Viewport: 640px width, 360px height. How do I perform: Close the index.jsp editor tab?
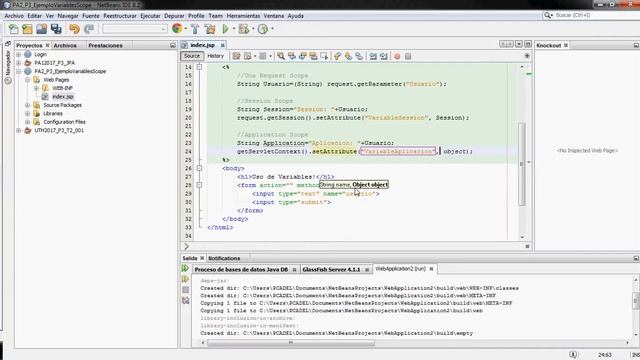click(222, 45)
